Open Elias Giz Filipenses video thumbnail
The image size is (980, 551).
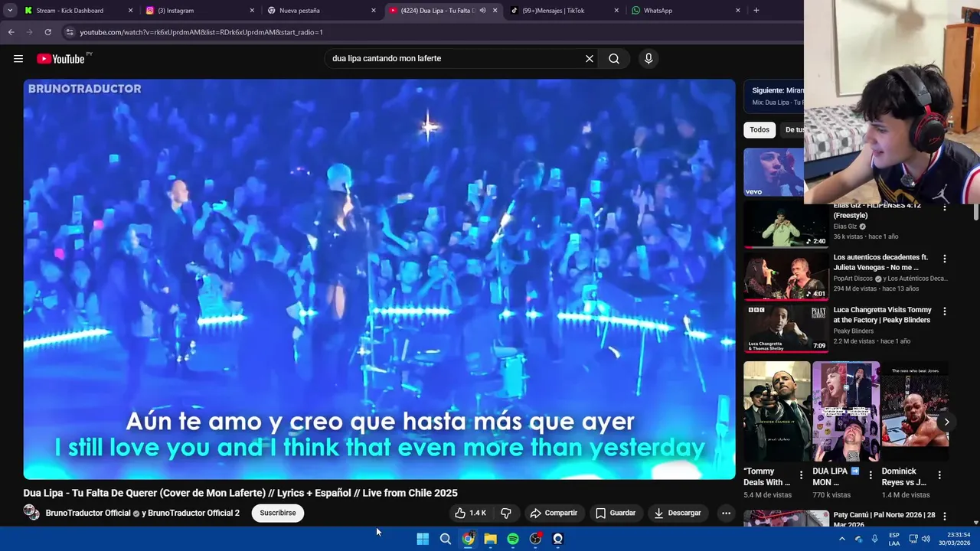[x=786, y=225]
